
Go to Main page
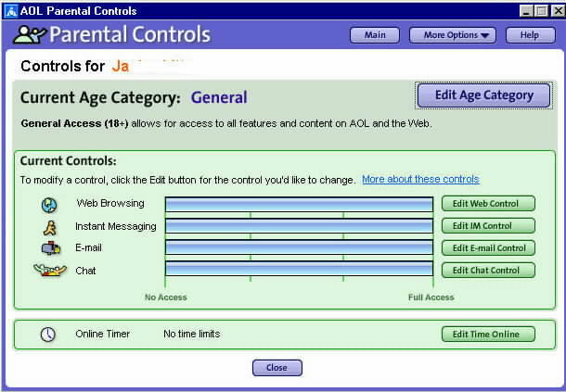point(375,35)
